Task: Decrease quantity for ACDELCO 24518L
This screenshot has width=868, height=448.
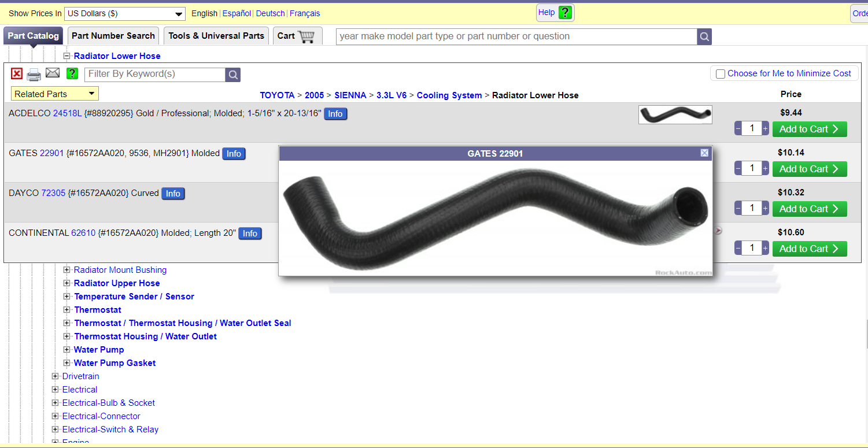Action: 738,129
